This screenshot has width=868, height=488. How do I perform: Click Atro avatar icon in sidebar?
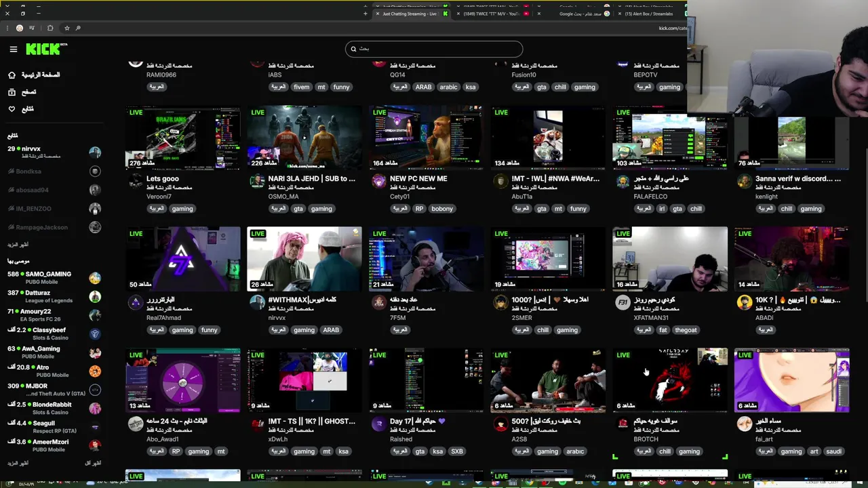[95, 371]
